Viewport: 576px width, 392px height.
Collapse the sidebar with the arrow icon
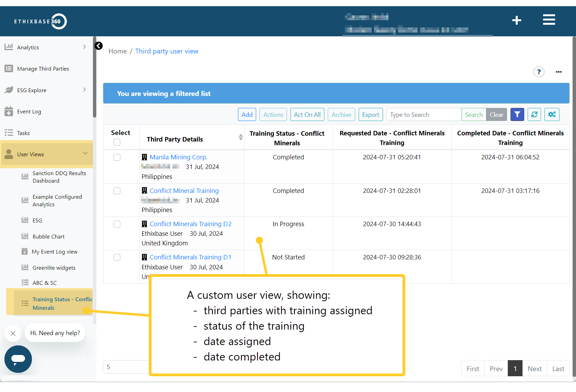click(99, 46)
